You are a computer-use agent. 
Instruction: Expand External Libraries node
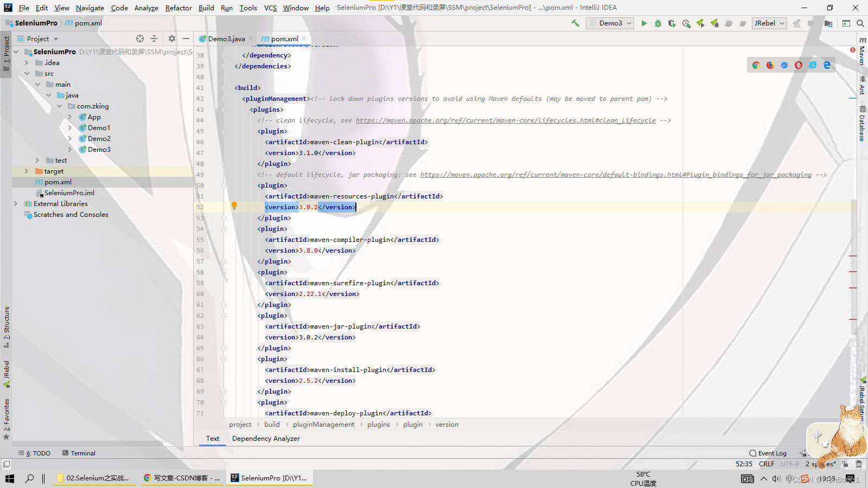(16, 204)
